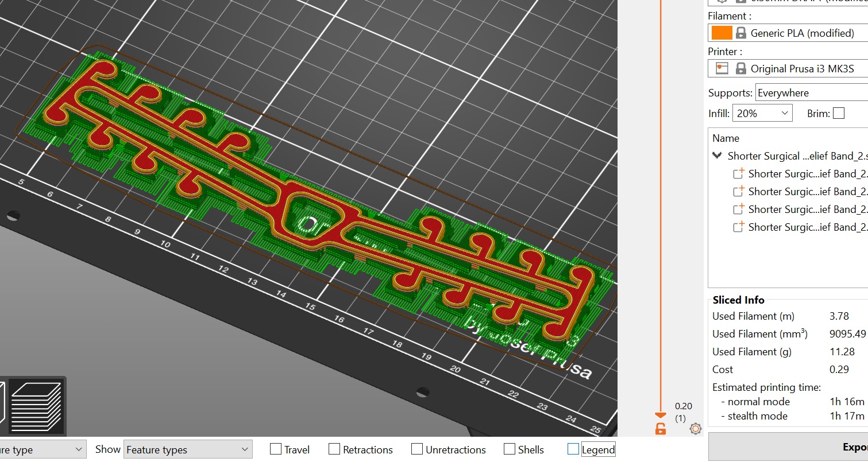The image size is (868, 462).
Task: Click last instance icon in object list
Action: click(739, 227)
